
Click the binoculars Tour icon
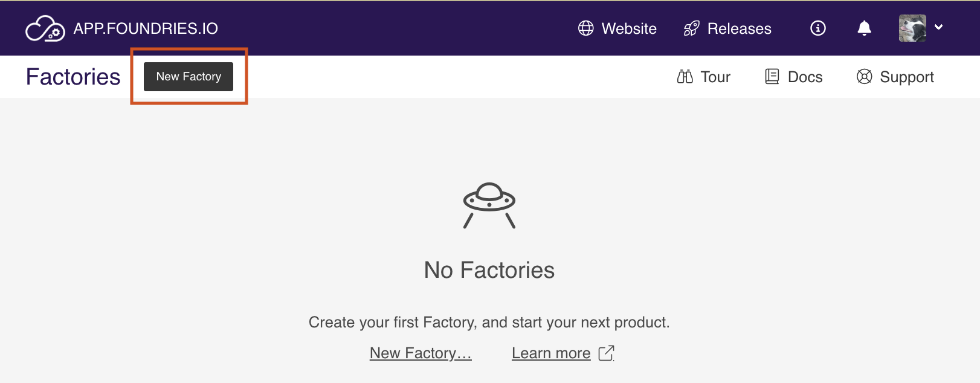pyautogui.click(x=685, y=77)
